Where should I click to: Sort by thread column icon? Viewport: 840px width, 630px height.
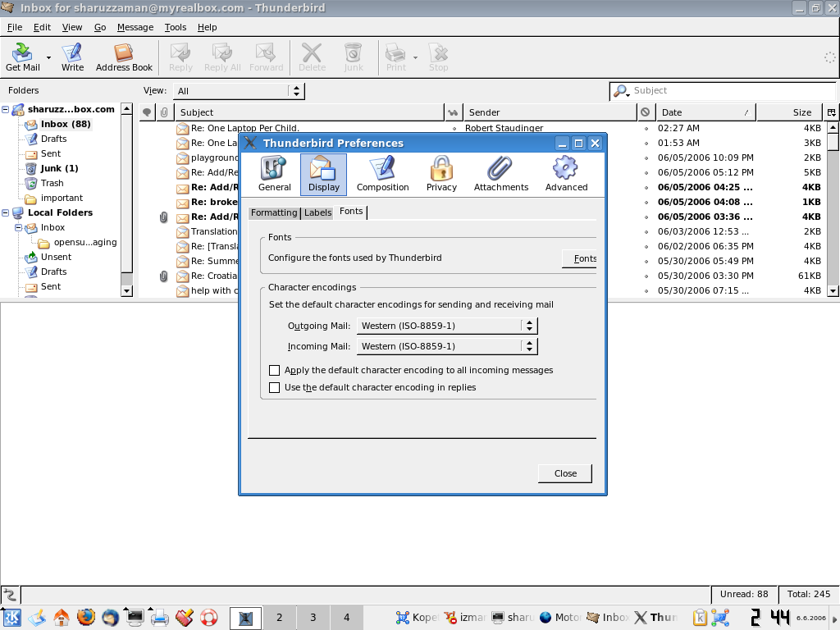tap(147, 112)
